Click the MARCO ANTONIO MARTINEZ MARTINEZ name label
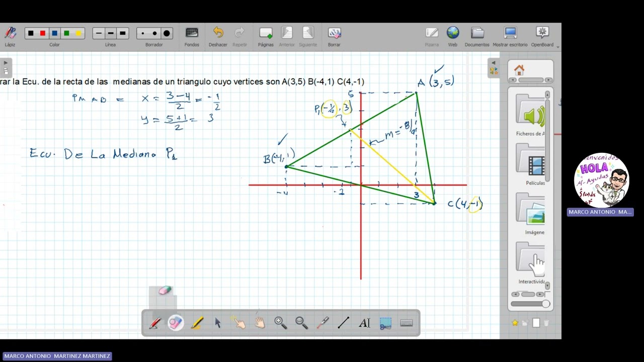The width and height of the screenshot is (644, 362). point(57,356)
